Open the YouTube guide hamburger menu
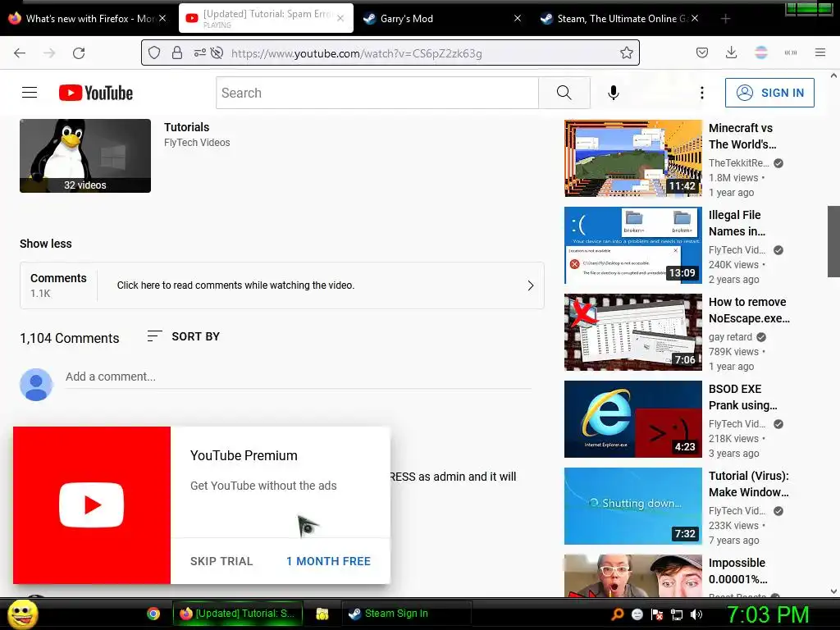This screenshot has height=630, width=840. coord(30,93)
